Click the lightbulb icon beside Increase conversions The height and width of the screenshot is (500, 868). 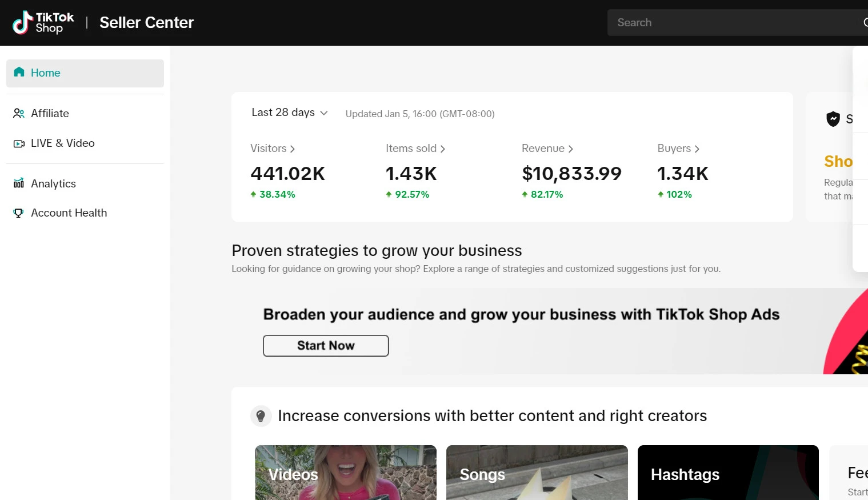[x=261, y=416]
